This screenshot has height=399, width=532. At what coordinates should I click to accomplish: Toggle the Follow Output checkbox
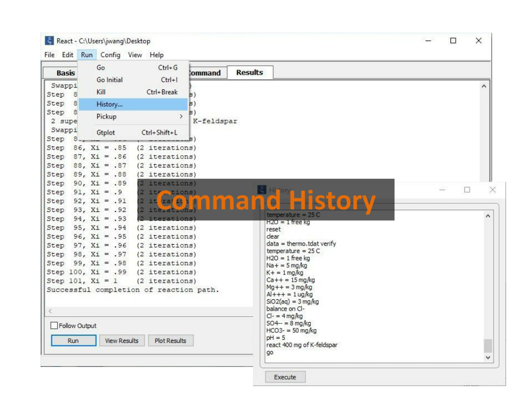pyautogui.click(x=54, y=325)
